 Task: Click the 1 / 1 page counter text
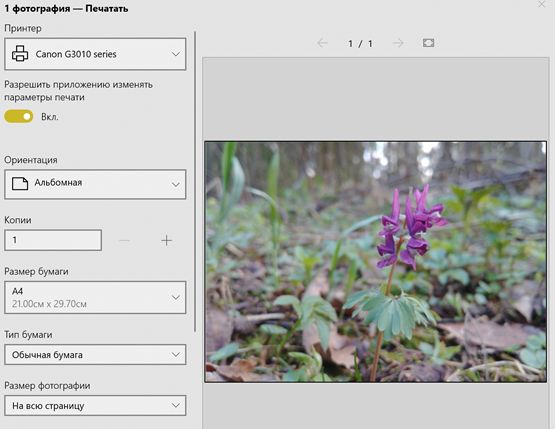(x=360, y=44)
